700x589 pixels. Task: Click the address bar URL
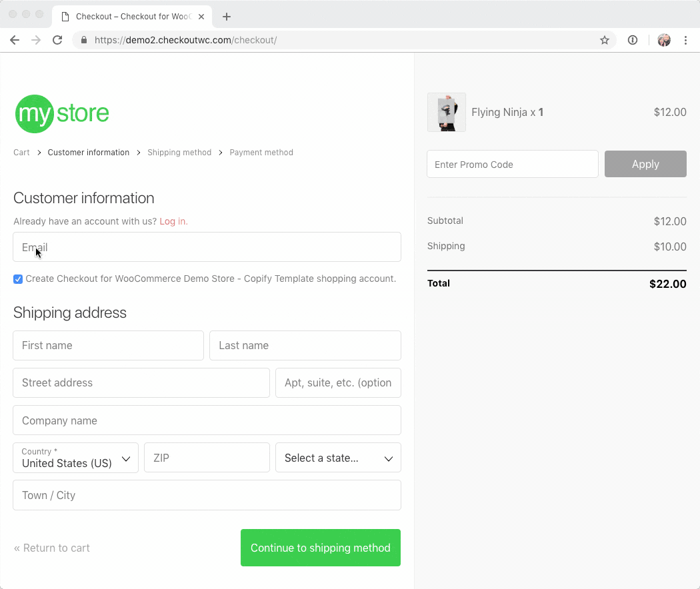tap(186, 40)
